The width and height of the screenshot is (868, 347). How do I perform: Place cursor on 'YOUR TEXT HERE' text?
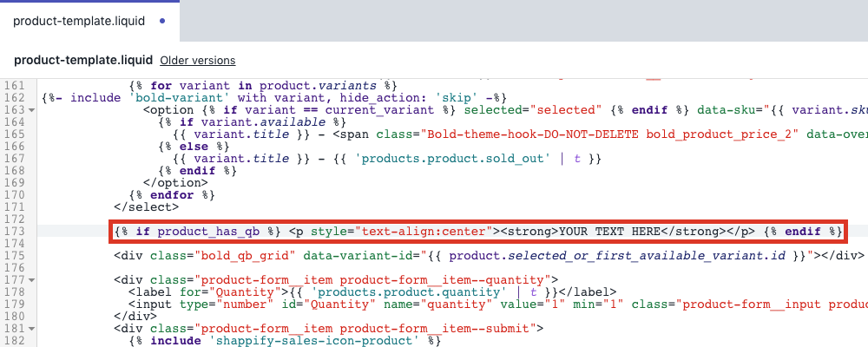pyautogui.click(x=609, y=232)
